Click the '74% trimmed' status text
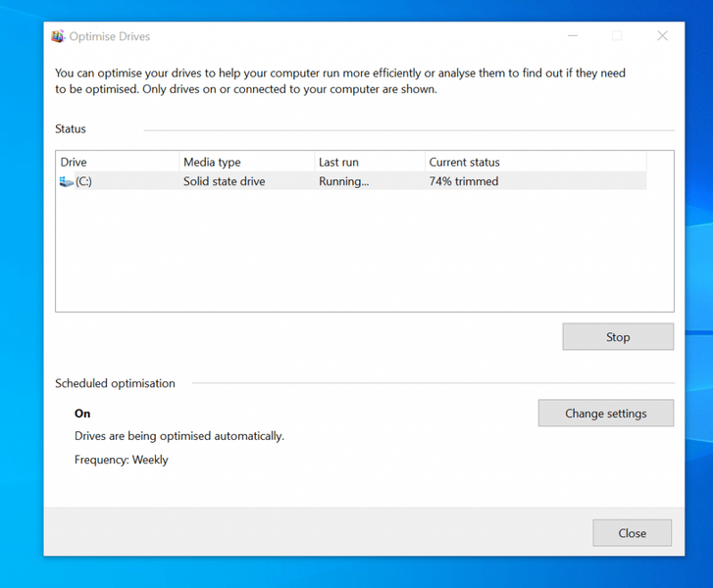Viewport: 713px width, 588px height. tap(464, 181)
